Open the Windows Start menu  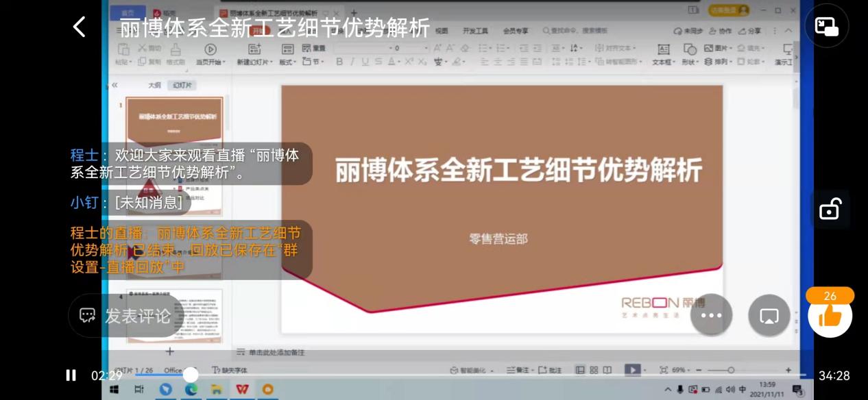113,389
